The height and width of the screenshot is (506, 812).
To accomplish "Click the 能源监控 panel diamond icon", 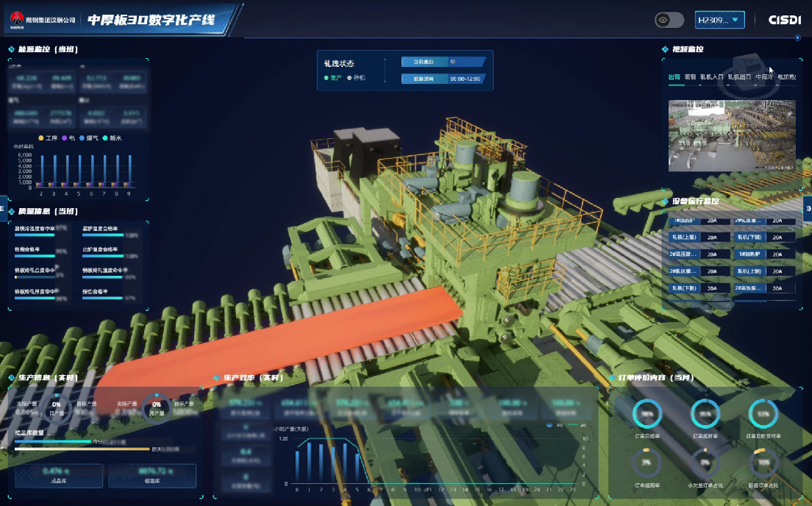I will pos(11,50).
